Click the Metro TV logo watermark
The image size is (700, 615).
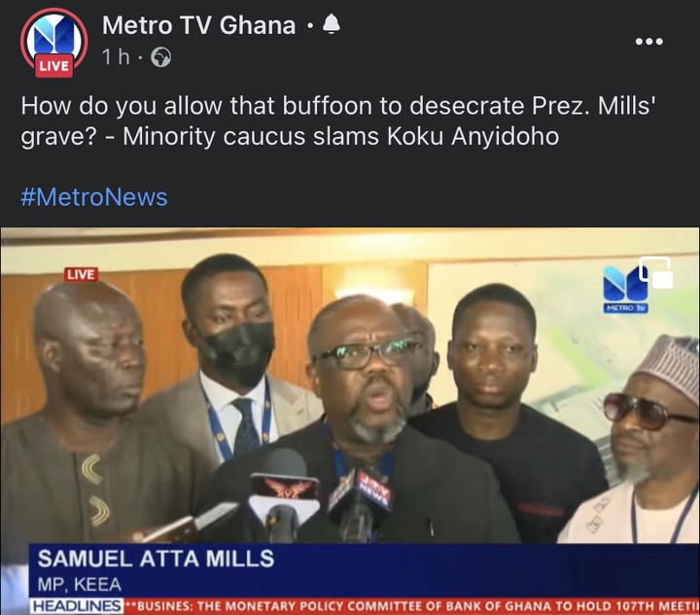(625, 290)
